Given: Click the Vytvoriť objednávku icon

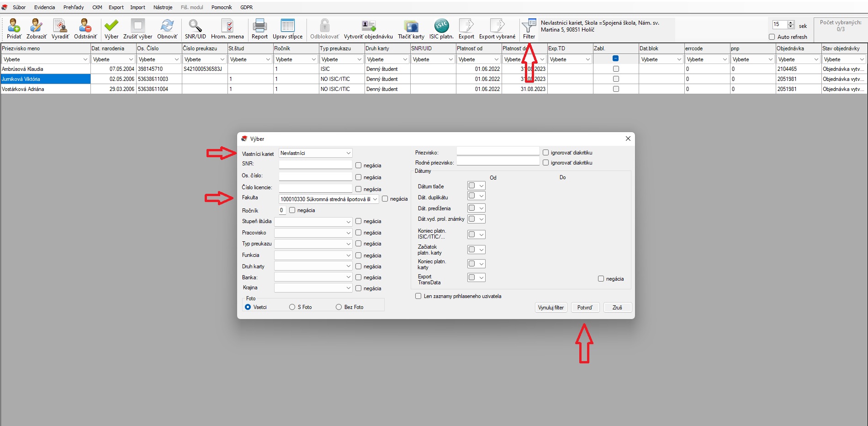Looking at the screenshot, I should [x=368, y=26].
